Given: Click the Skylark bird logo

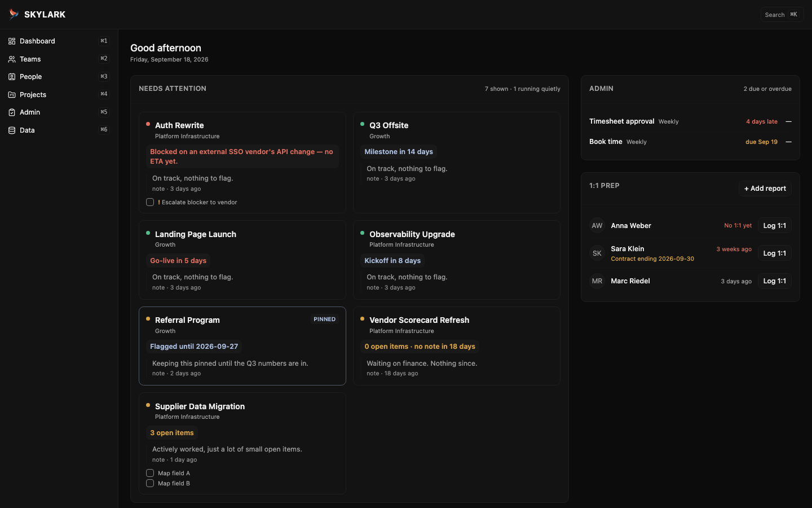Looking at the screenshot, I should coord(14,14).
